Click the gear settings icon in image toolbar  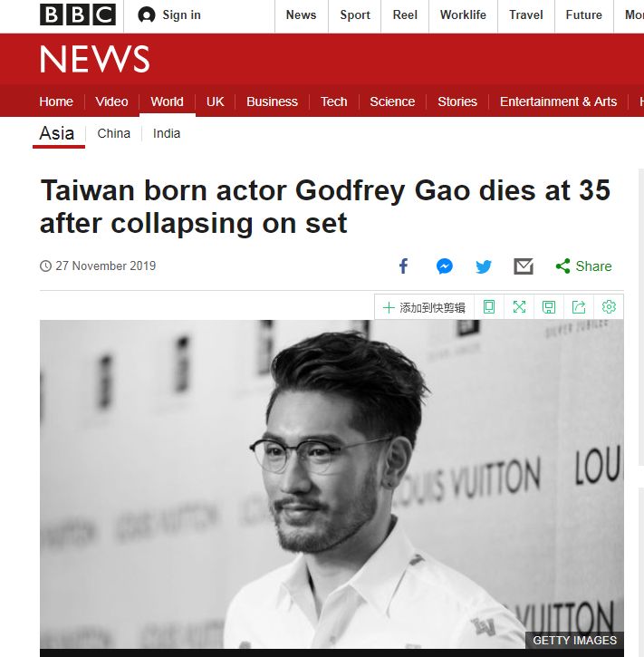pyautogui.click(x=609, y=307)
